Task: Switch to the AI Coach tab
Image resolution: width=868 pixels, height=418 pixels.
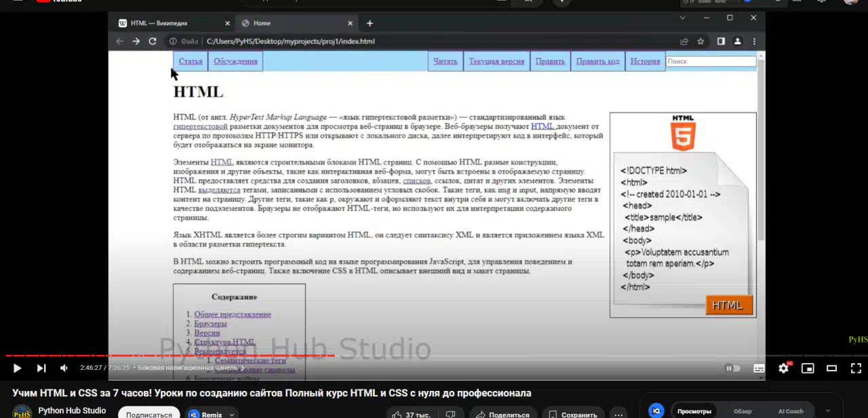Action: point(791,411)
